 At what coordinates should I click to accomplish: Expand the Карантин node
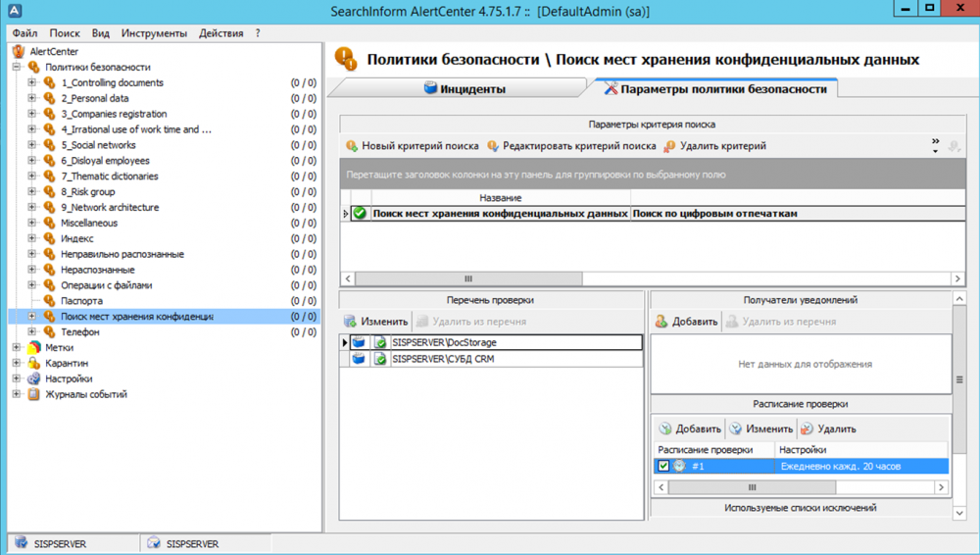[x=17, y=363]
